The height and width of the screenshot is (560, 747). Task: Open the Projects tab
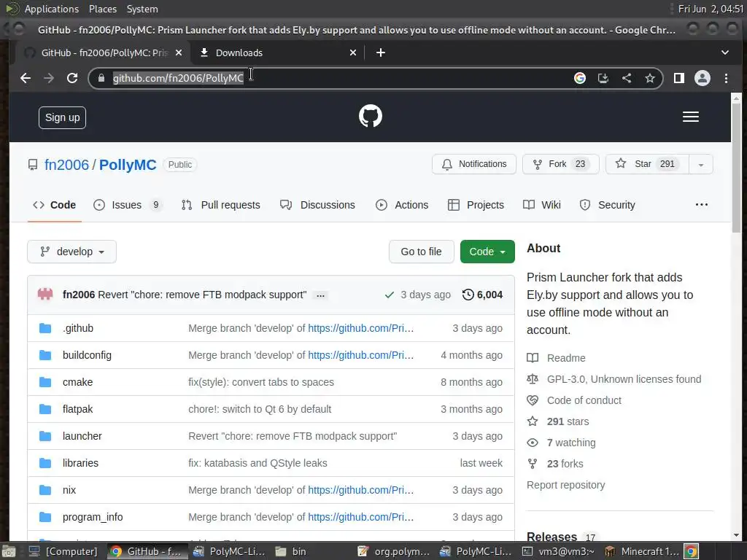click(x=476, y=205)
